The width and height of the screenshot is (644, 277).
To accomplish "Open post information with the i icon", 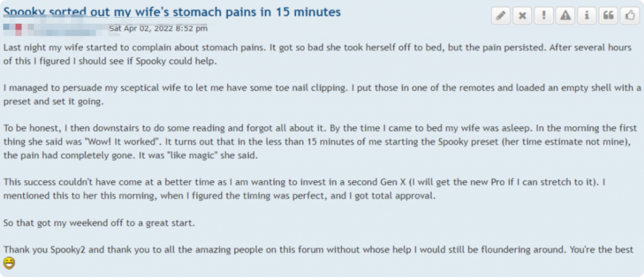I will coord(586,17).
